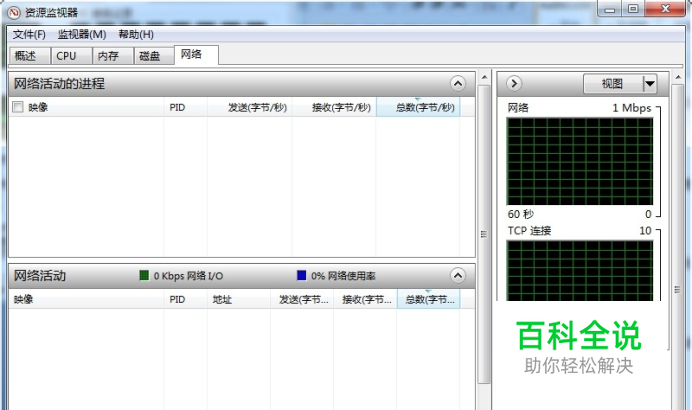Sort processes by 总数(字节/秒) column

pyautogui.click(x=418, y=107)
